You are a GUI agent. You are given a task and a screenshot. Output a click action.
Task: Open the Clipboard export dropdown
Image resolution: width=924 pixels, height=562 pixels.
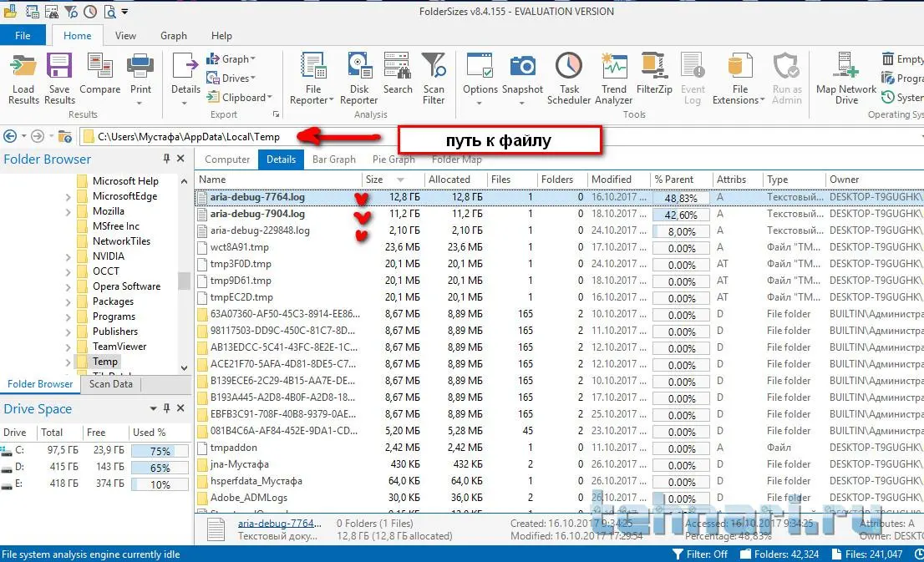pyautogui.click(x=239, y=97)
